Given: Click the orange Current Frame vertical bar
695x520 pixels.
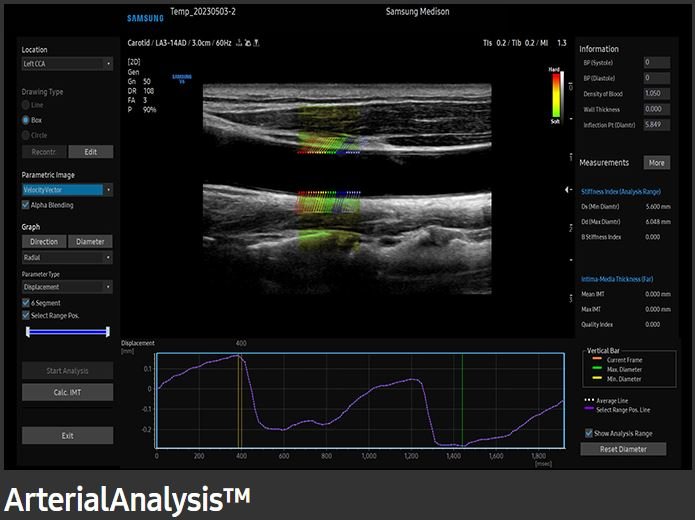Looking at the screenshot, I should 241,401.
